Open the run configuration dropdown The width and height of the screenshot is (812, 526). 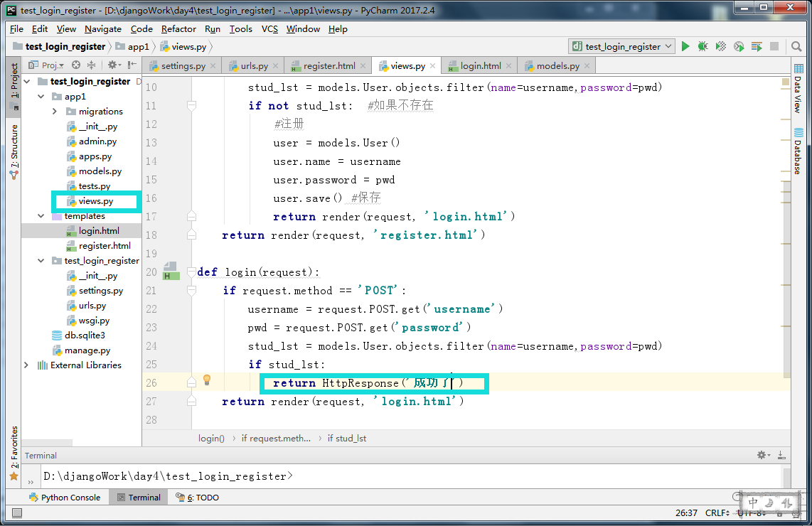coord(621,47)
